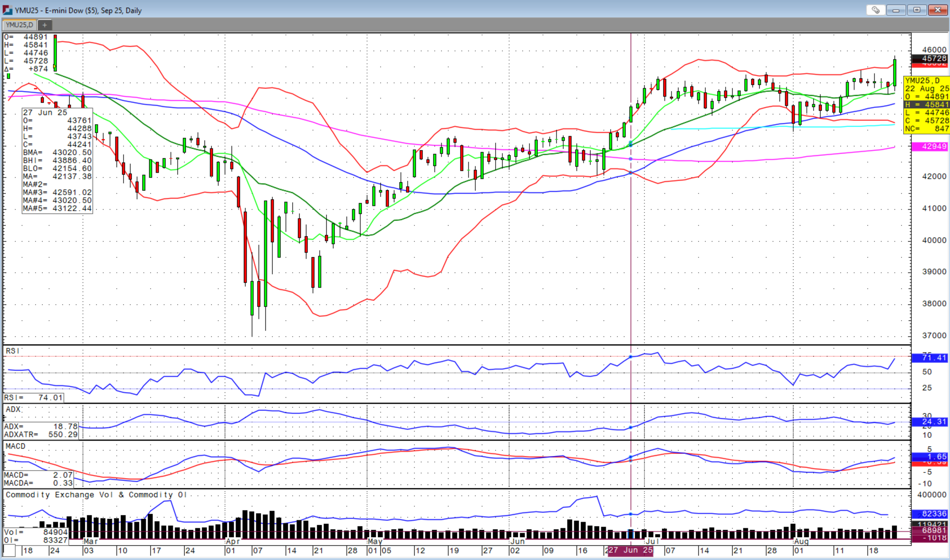950x560 pixels.
Task: Select the YMU25,D chart tab
Action: point(19,25)
